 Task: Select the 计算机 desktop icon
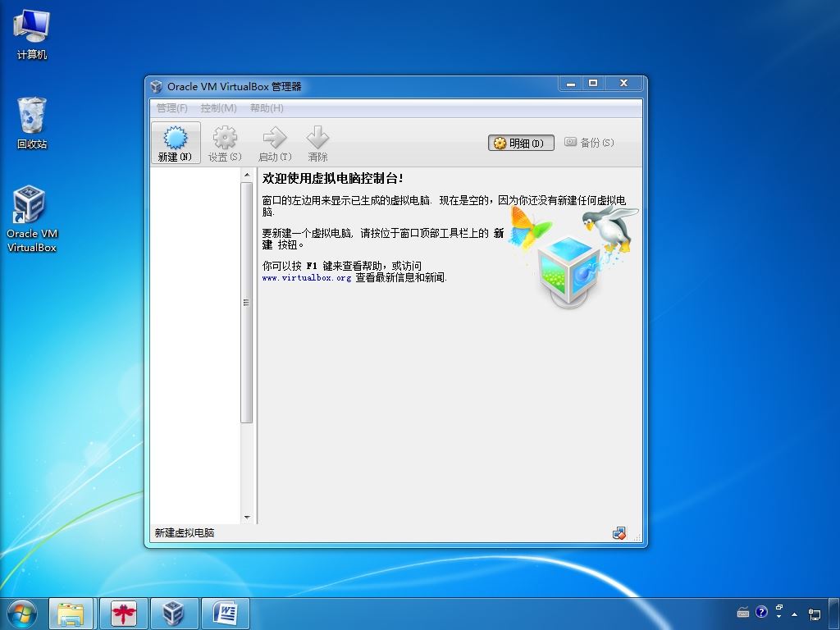[x=32, y=34]
